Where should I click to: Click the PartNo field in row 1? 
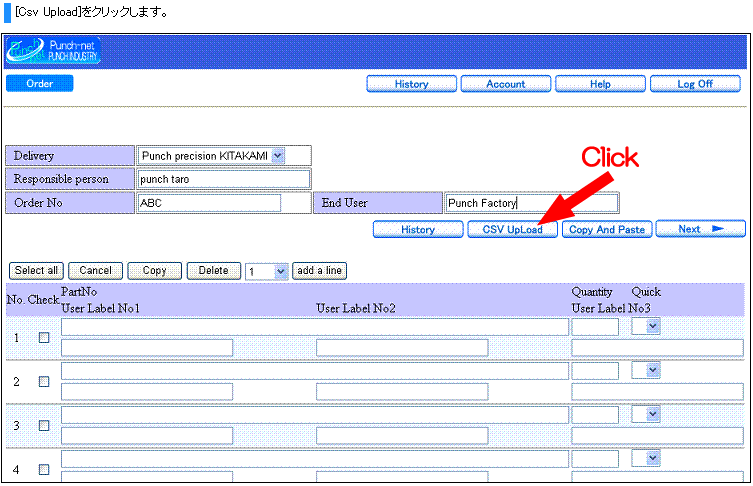pos(315,327)
